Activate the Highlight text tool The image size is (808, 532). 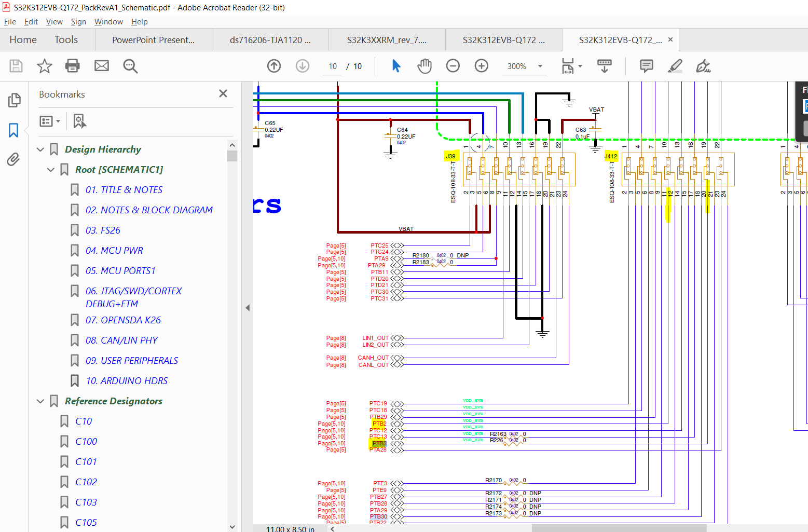pyautogui.click(x=675, y=66)
